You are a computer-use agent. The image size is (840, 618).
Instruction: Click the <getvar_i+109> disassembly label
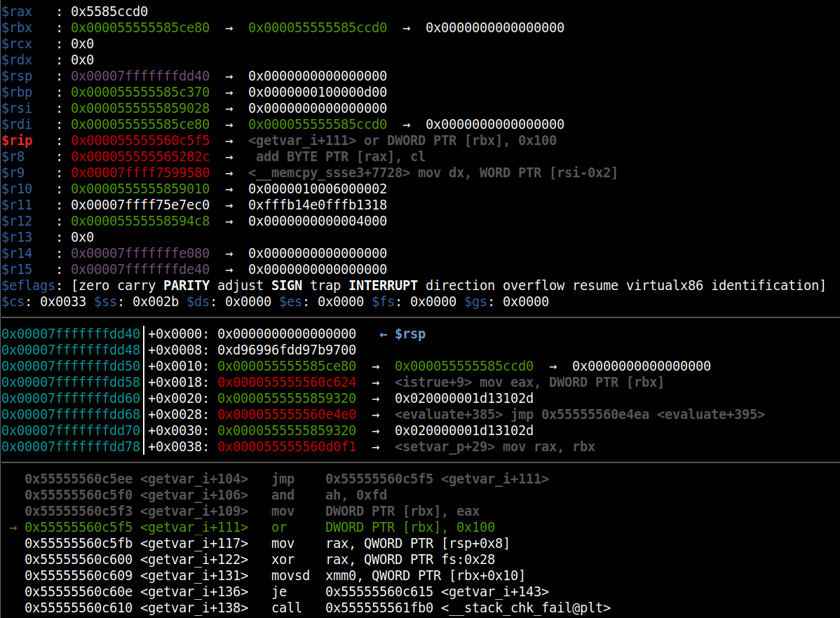point(194,511)
